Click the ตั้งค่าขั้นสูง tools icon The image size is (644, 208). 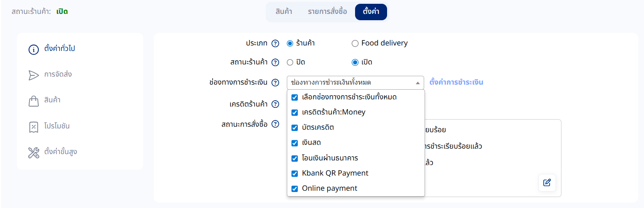click(x=34, y=152)
